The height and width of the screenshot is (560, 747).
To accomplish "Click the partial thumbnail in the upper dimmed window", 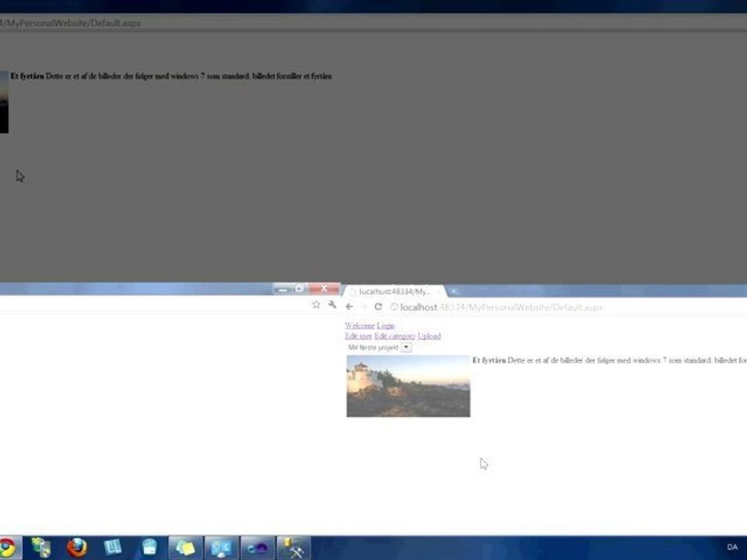I will point(5,103).
